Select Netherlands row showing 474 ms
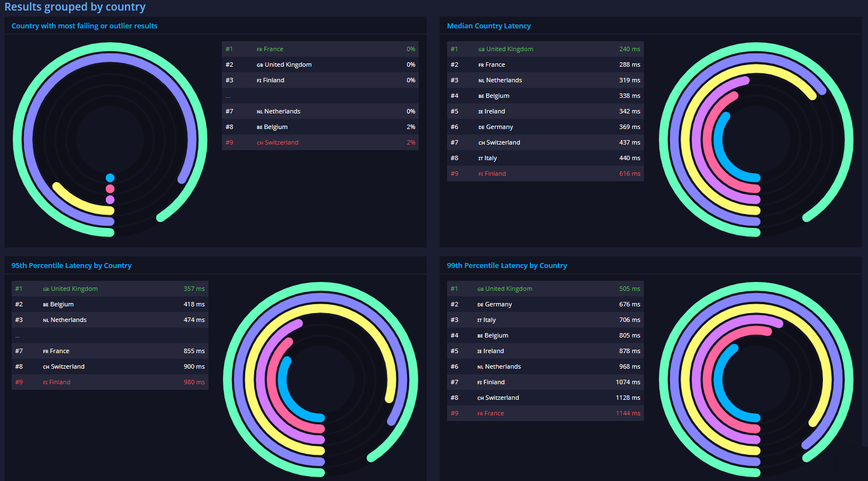 110,320
